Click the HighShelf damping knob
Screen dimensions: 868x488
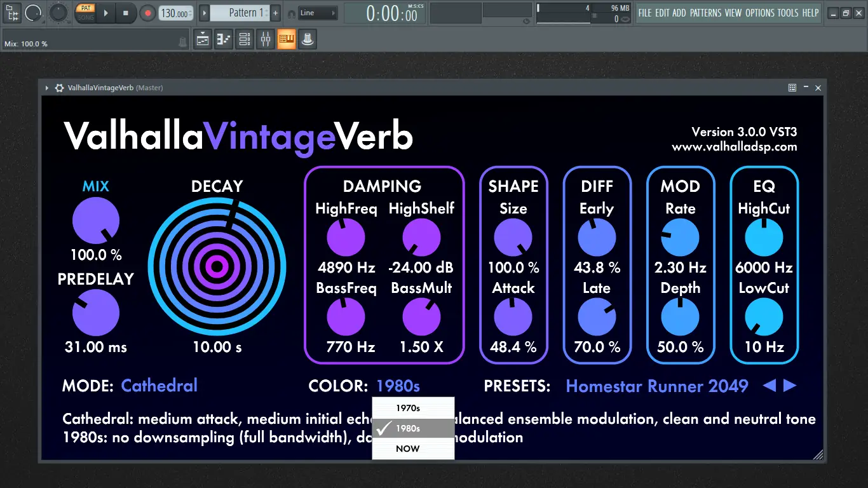[x=421, y=238]
